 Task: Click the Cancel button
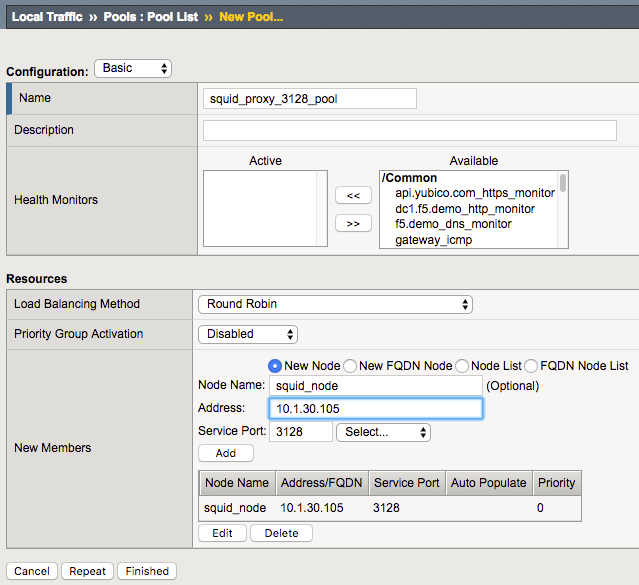click(32, 571)
